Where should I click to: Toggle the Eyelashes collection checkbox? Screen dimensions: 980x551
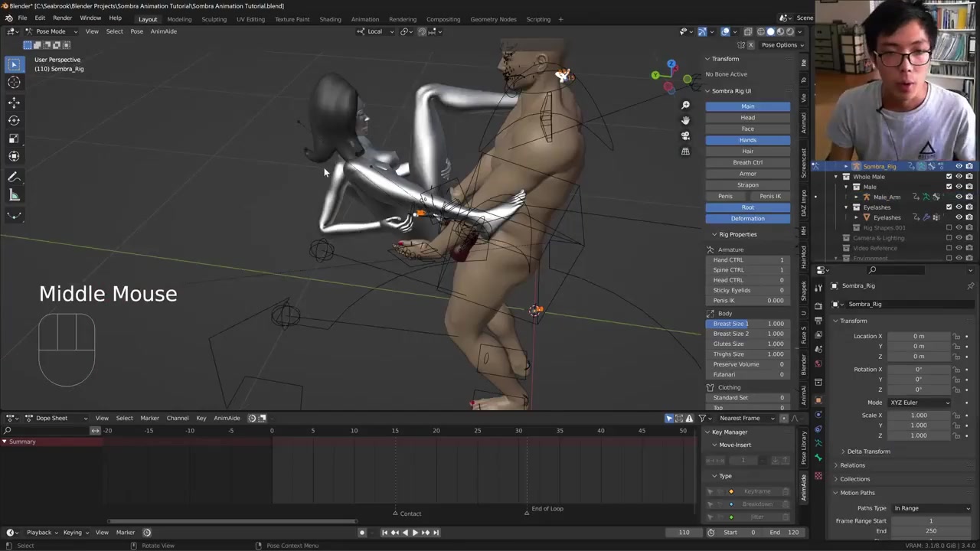(949, 207)
